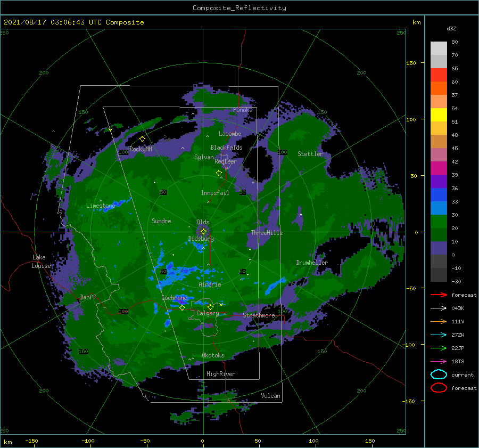Click the yellow diamond marker below Cochrane
This screenshot has width=479, height=448.
(x=182, y=308)
